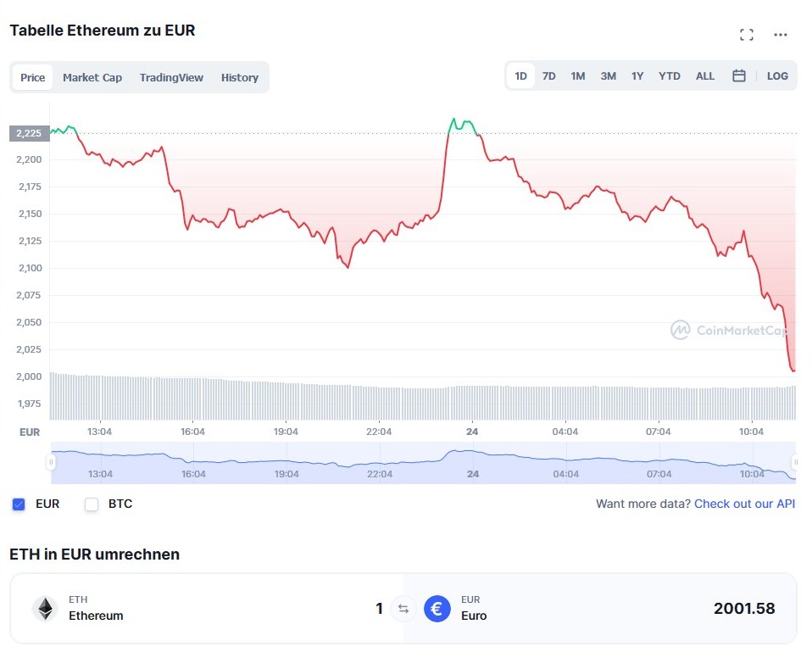Toggle the LOG scale button
Screen dimensions: 812x652
click(777, 76)
